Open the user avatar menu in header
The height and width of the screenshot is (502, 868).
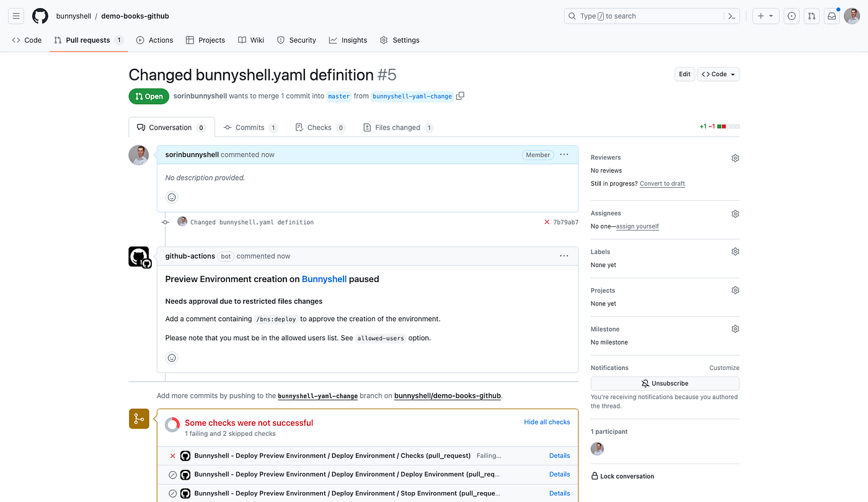point(852,16)
